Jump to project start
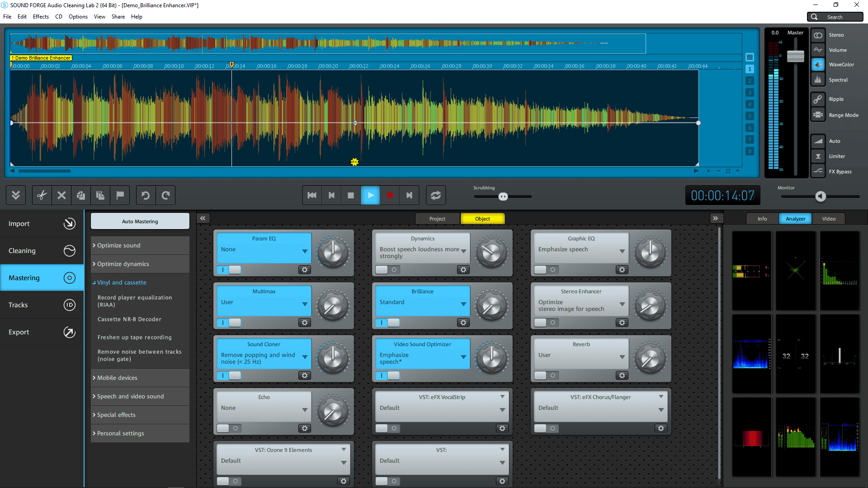 point(312,195)
